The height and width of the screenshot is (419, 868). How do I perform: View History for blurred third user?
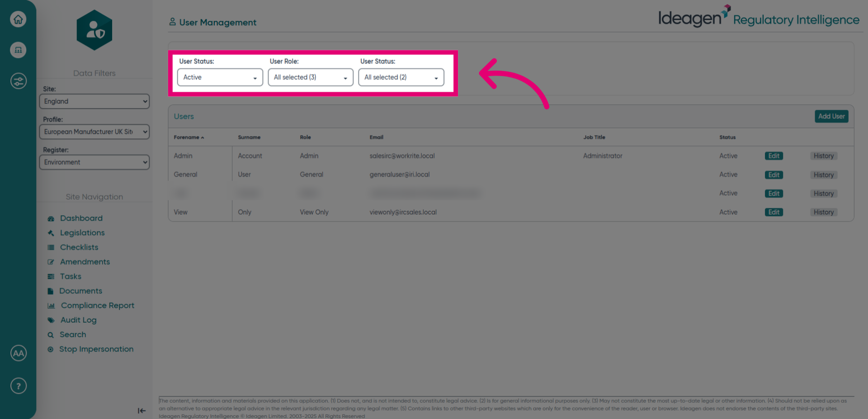coord(823,193)
